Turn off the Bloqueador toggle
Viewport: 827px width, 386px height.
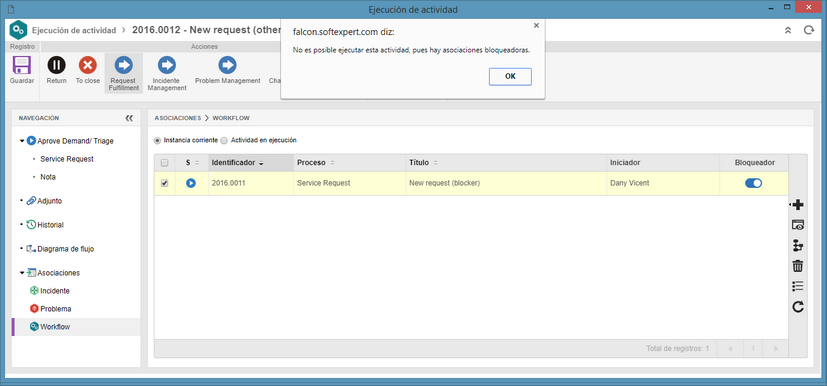(754, 183)
